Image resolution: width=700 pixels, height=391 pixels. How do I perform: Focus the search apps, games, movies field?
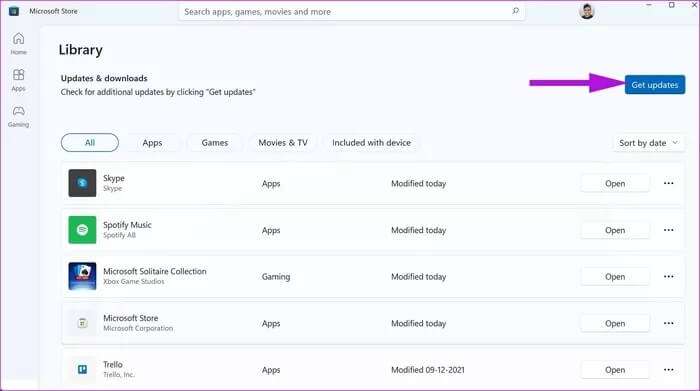click(352, 12)
